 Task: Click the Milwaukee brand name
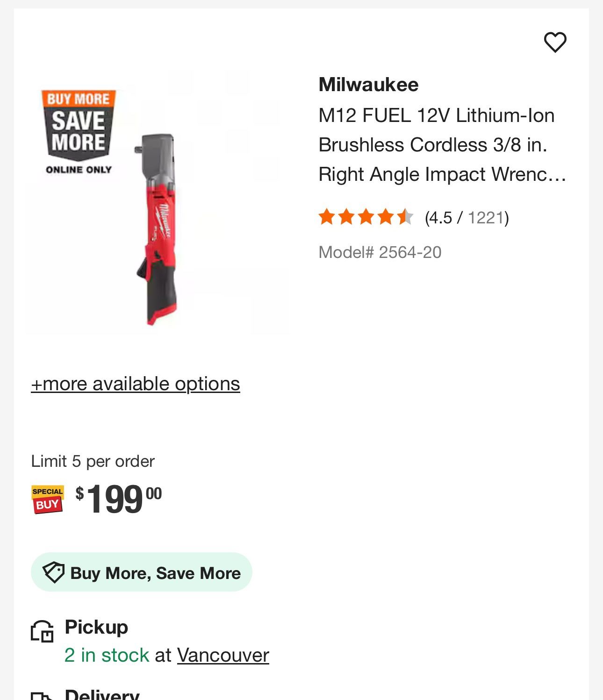(368, 85)
